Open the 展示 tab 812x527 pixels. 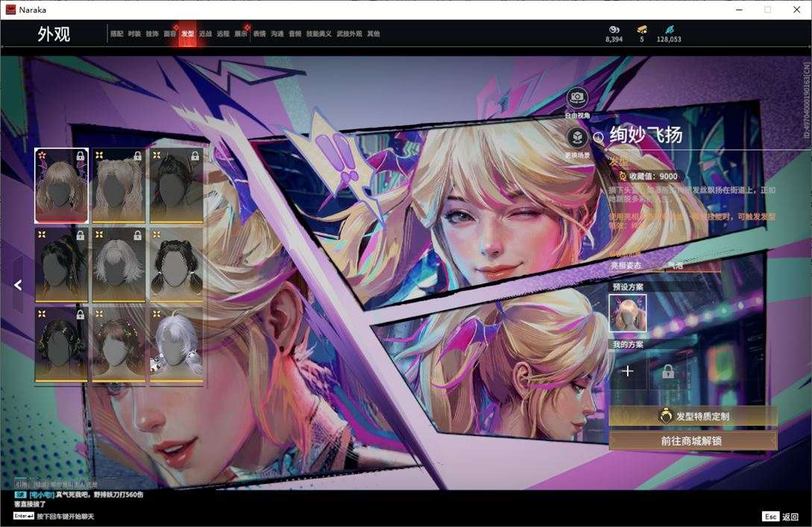tap(241, 34)
